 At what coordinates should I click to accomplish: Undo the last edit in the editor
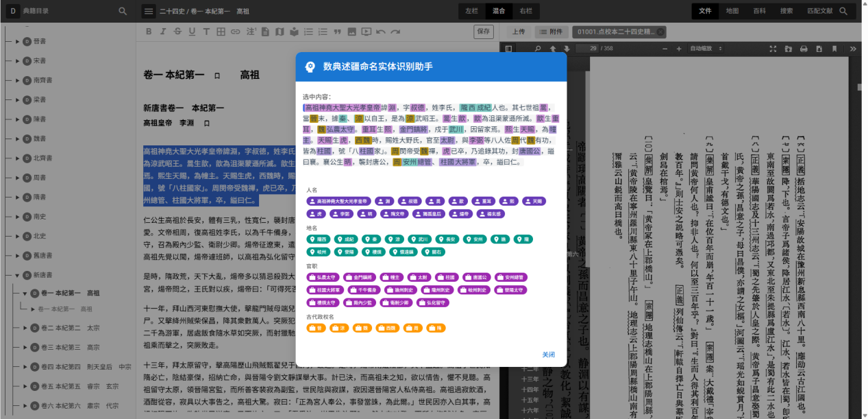[381, 32]
